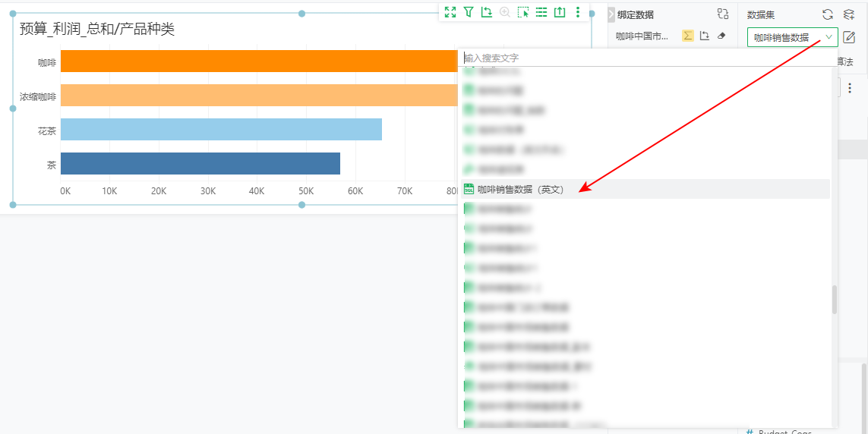Click the dropdown list vertical scrollbar
This screenshot has width=868, height=434.
(x=835, y=300)
